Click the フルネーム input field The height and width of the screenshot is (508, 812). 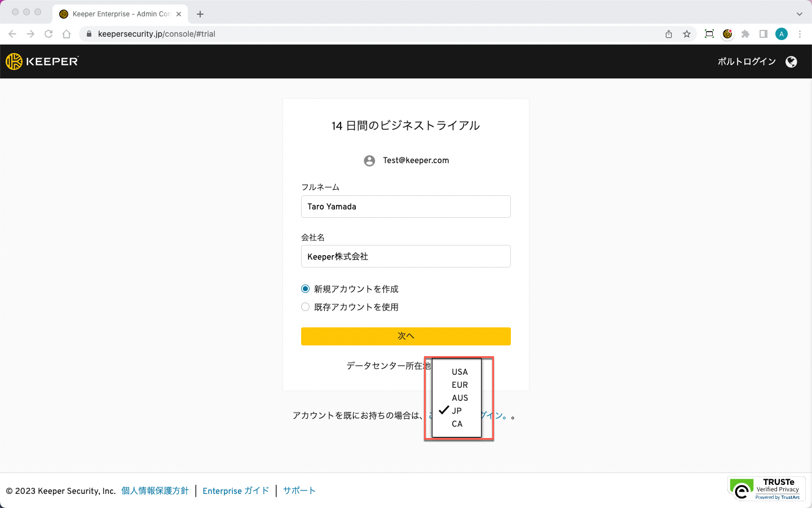tap(406, 207)
